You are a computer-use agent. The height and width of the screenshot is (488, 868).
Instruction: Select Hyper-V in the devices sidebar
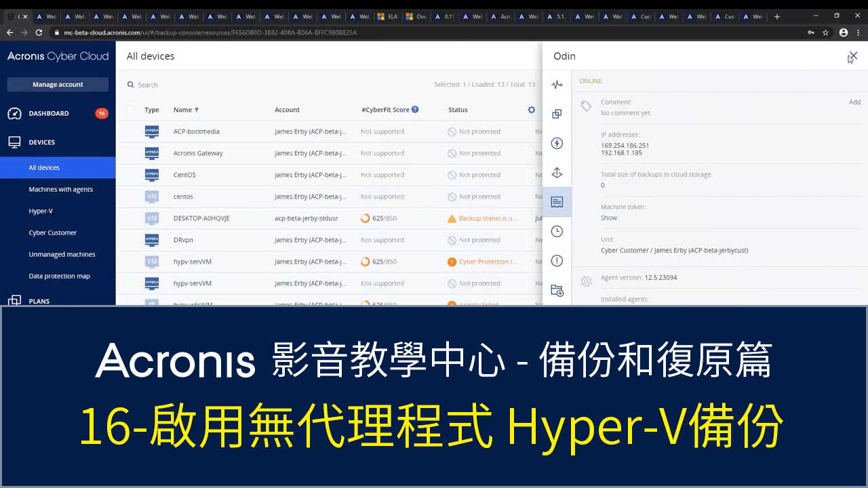pos(41,211)
